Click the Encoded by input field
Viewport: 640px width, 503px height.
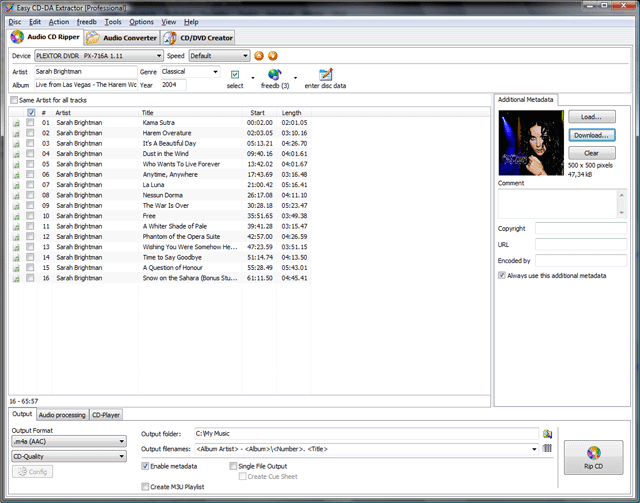[x=581, y=260]
